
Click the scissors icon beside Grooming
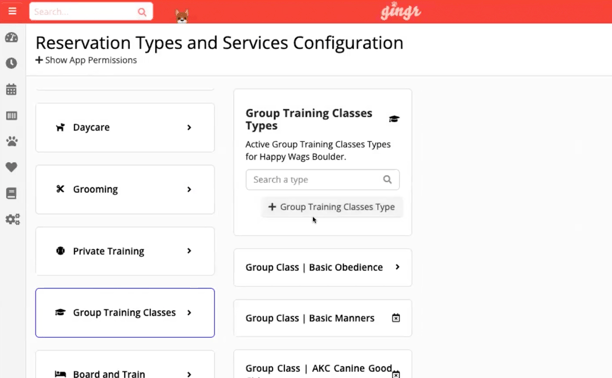60,189
